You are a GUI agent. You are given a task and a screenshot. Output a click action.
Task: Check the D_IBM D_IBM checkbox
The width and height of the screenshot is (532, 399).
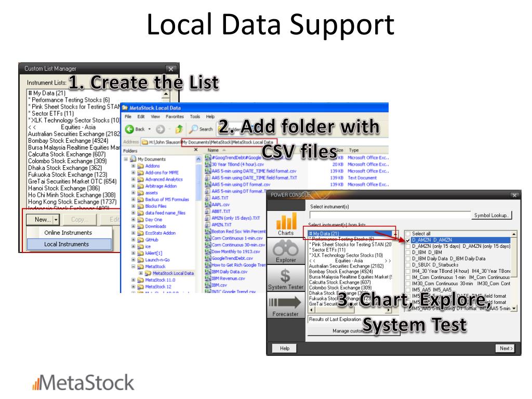[x=408, y=252]
